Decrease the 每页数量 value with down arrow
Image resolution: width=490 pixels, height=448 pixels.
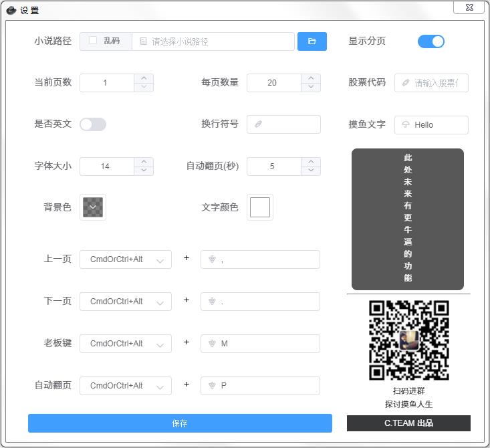point(311,87)
